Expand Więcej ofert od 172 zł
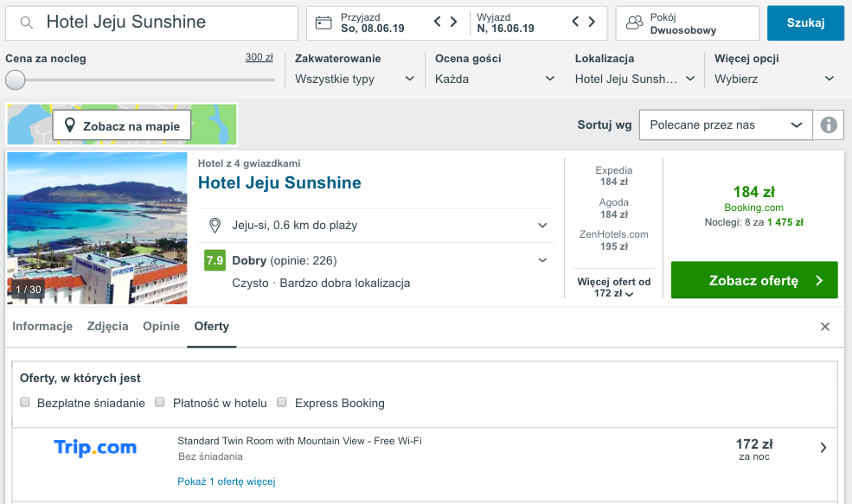852x504 pixels. click(x=613, y=287)
